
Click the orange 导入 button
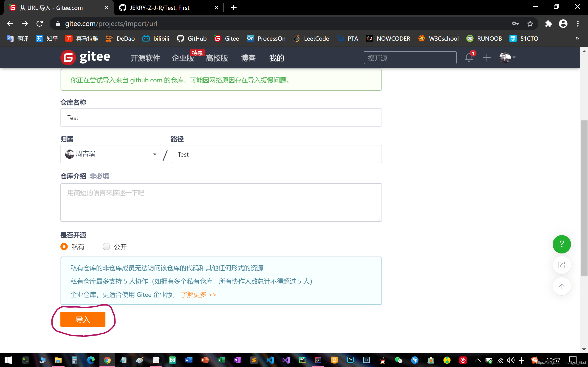point(83,320)
